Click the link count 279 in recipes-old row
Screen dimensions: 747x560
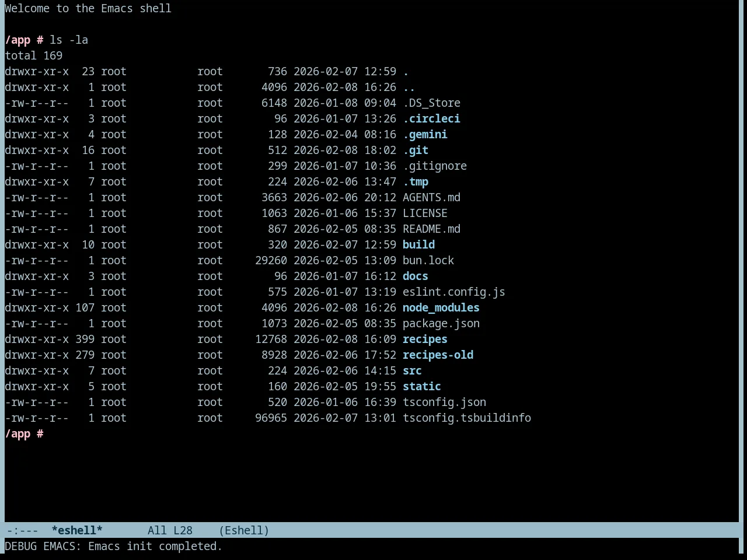(x=85, y=355)
